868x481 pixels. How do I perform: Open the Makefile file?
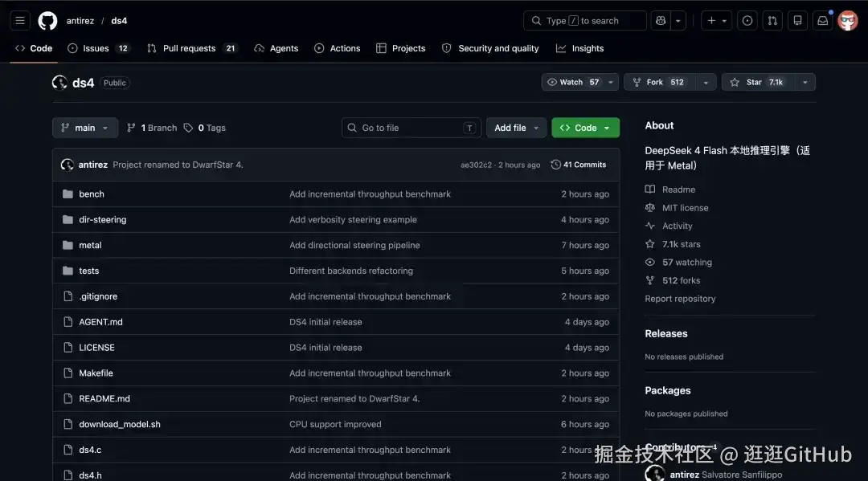pyautogui.click(x=96, y=373)
